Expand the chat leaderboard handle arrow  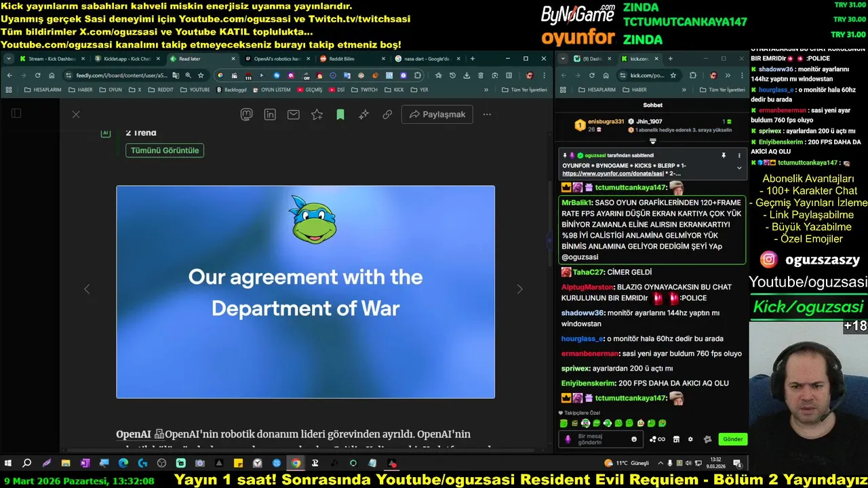pos(653,142)
